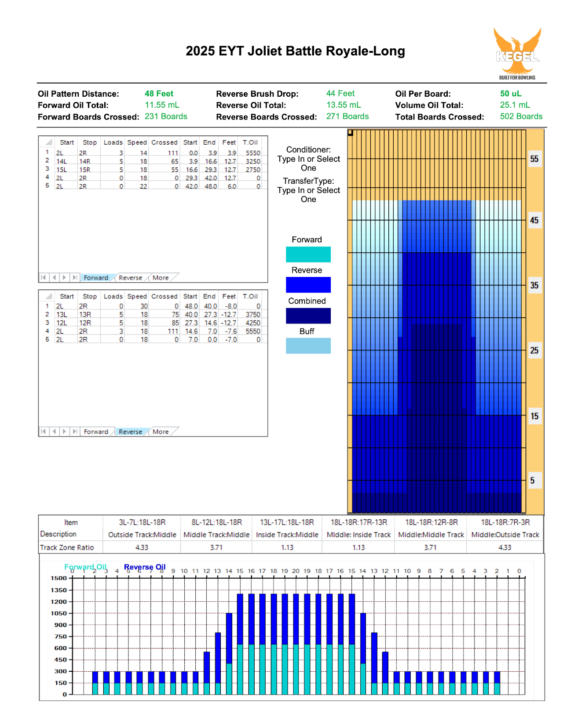The image size is (563, 728).
Task: Click the '48 Feet' pattern distance value
Action: pyautogui.click(x=159, y=94)
